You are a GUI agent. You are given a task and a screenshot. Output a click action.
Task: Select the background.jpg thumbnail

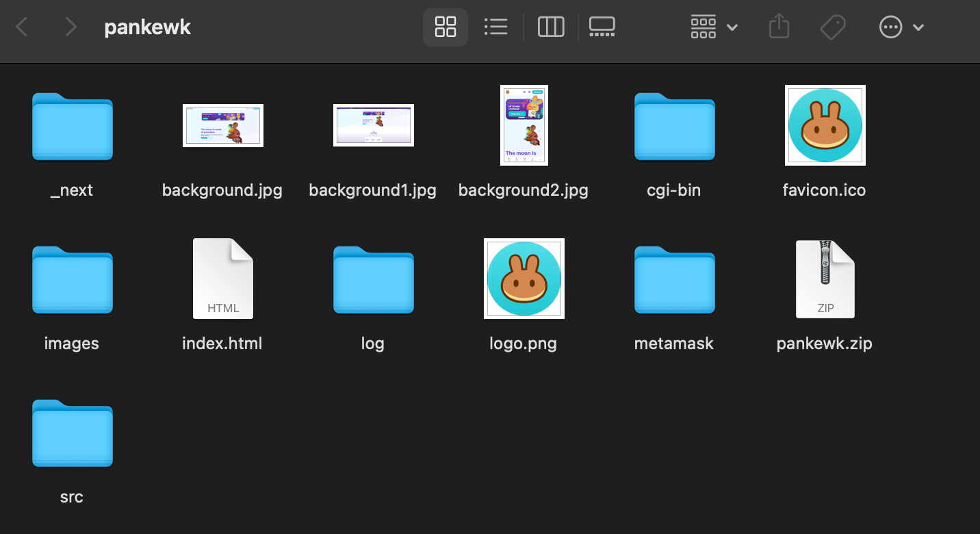tap(222, 125)
